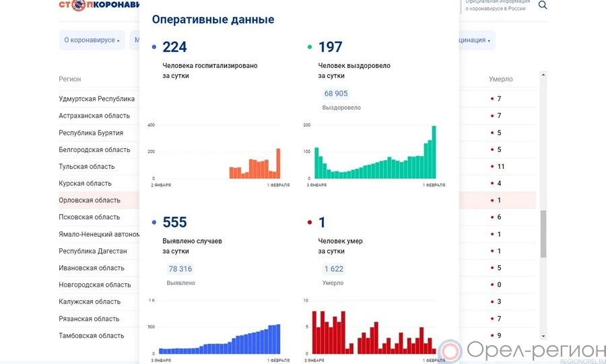Click the 1 622 deaths total badge

(x=333, y=269)
